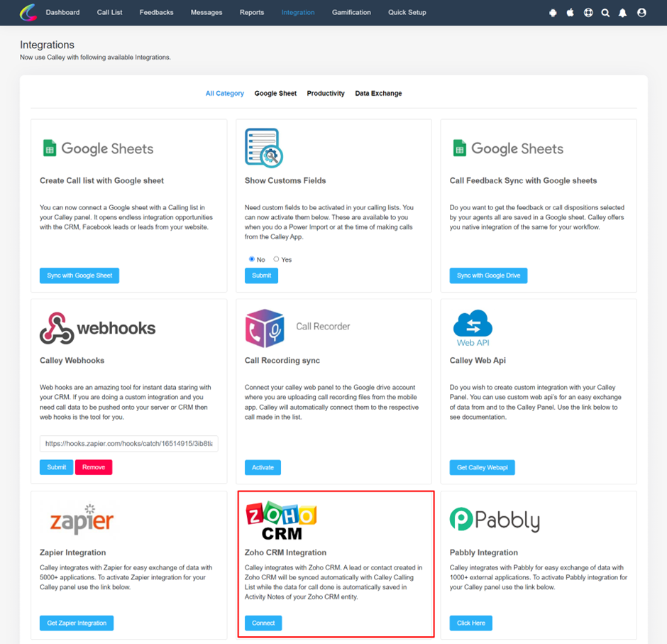This screenshot has height=644, width=667.
Task: Click the "Calley Webhooks" title
Action: pyautogui.click(x=72, y=360)
